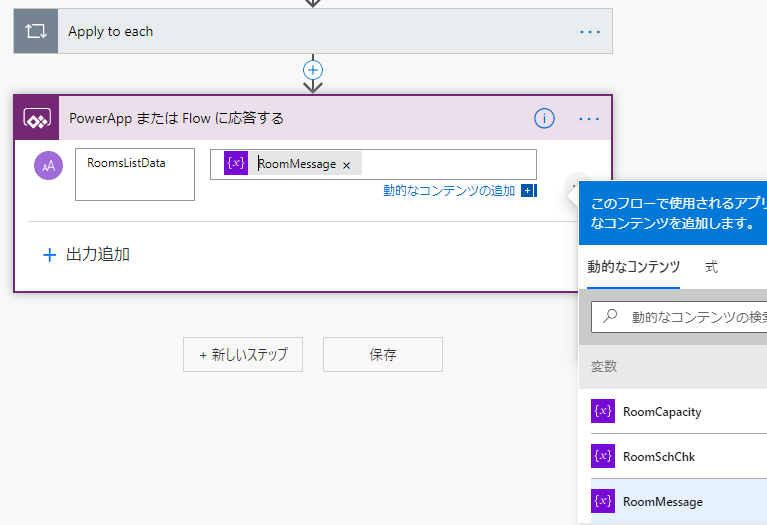767x525 pixels.
Task: Focus the 動的なコンテンツの検索 search box
Action: click(679, 317)
